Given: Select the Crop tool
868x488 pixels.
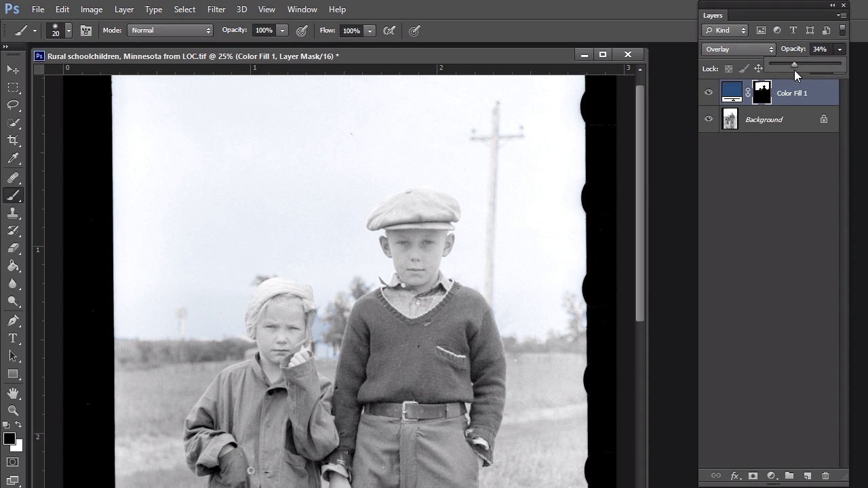Looking at the screenshot, I should pos(13,140).
